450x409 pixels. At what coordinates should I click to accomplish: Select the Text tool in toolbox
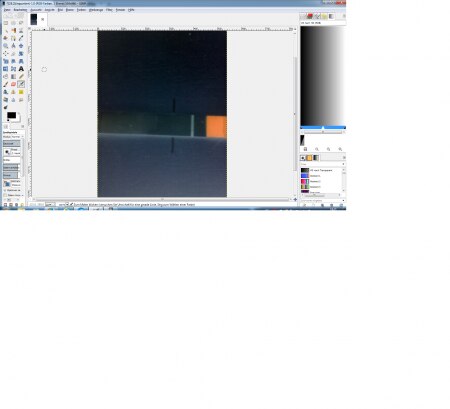(21, 69)
